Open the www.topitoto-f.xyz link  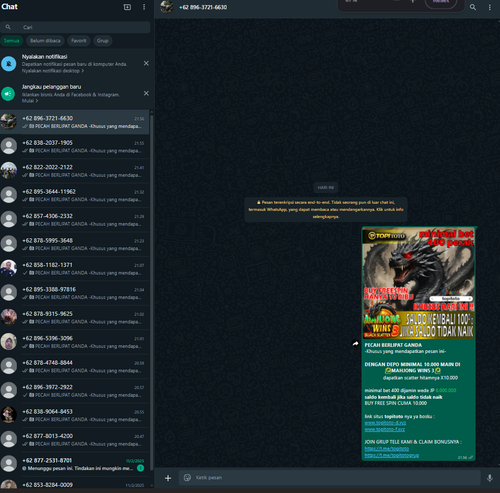(385, 429)
